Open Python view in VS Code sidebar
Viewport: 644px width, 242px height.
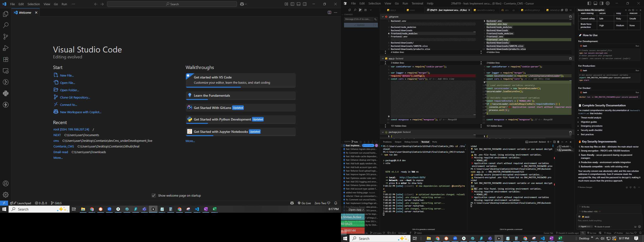pos(5,93)
